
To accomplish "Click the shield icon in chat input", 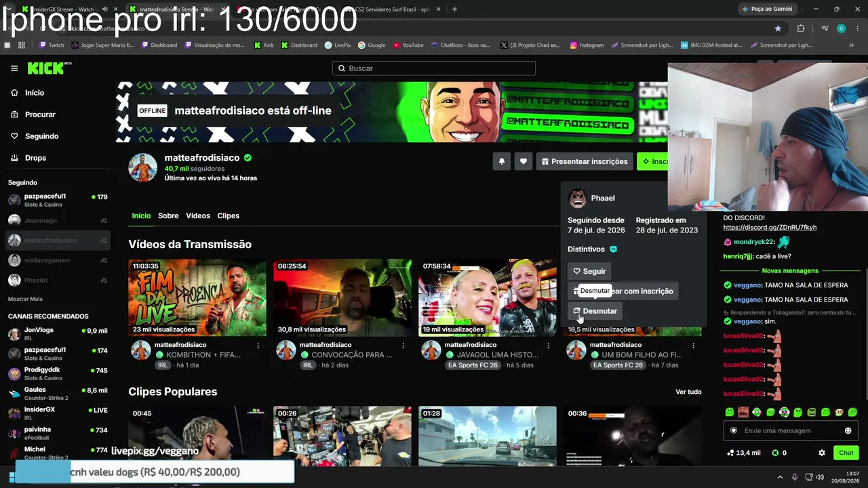I will point(733,431).
